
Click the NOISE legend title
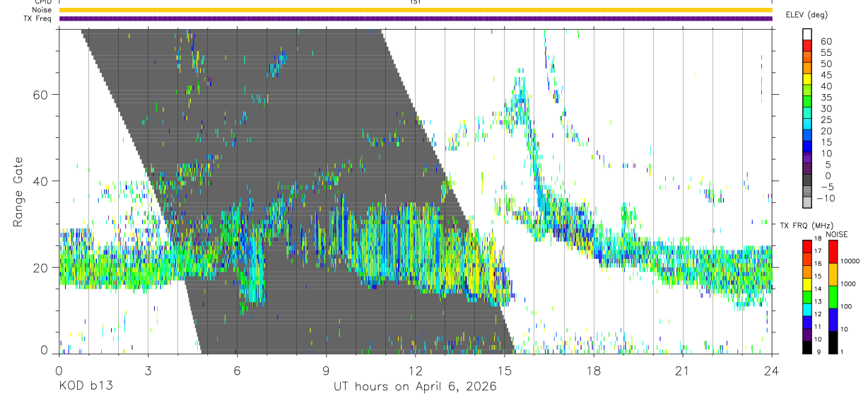tap(836, 234)
